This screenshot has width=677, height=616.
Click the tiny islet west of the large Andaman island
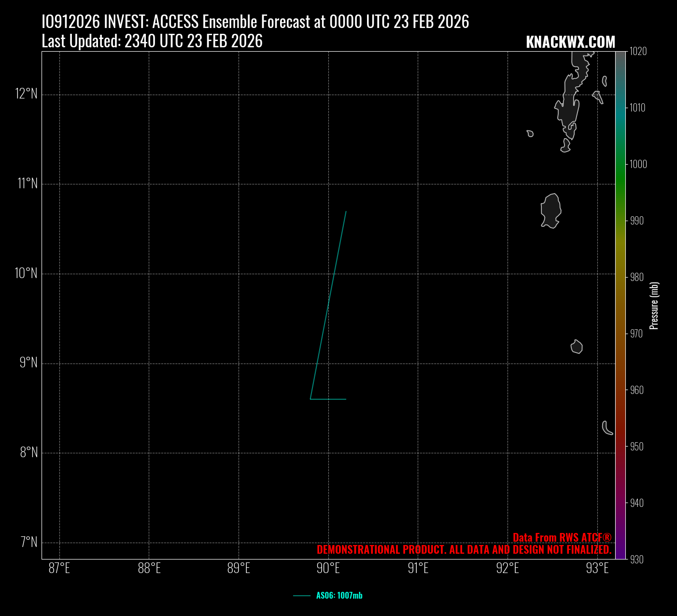(x=530, y=133)
